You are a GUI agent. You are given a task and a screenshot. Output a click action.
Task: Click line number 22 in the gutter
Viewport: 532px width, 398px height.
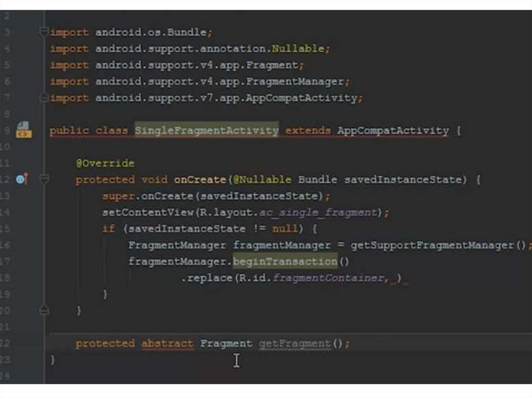[5, 344]
